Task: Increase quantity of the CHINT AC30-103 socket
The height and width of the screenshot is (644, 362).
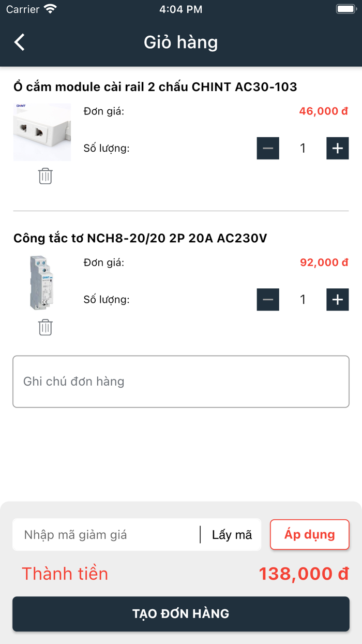Action: click(337, 148)
